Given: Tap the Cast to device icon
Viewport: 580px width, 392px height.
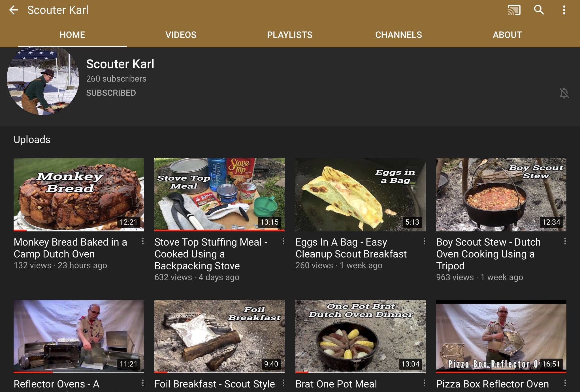Looking at the screenshot, I should click(514, 10).
